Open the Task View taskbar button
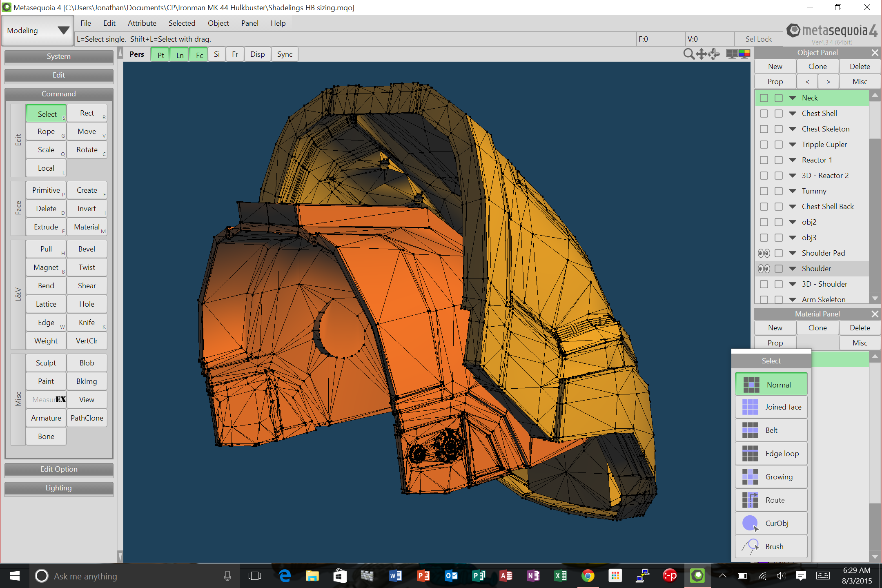Viewport: 882px width, 588px height. (254, 576)
